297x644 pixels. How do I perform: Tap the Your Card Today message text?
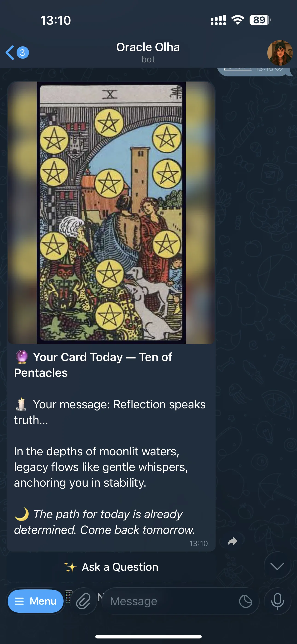tap(93, 365)
